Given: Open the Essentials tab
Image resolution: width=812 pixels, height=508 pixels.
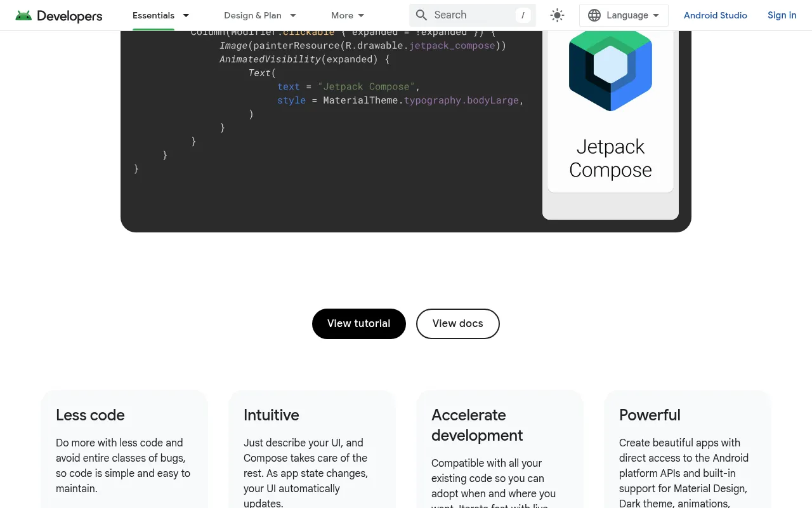Looking at the screenshot, I should click(x=154, y=15).
